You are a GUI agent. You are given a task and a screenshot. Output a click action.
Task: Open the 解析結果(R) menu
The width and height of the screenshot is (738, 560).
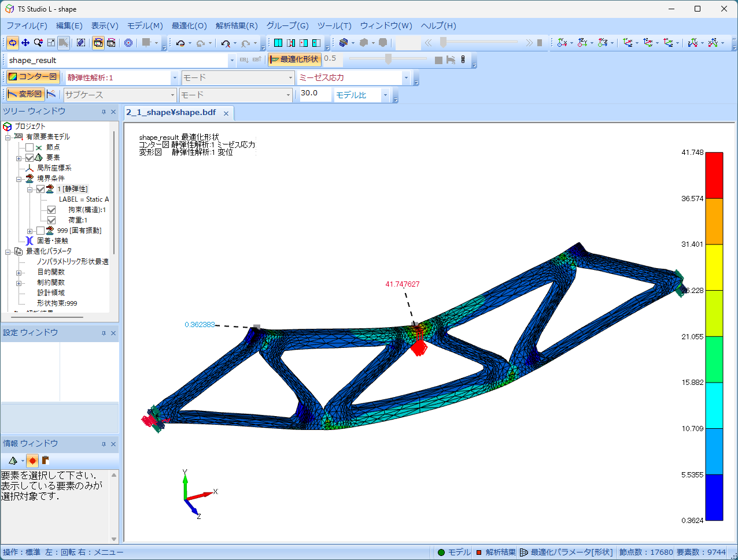[x=237, y=25]
